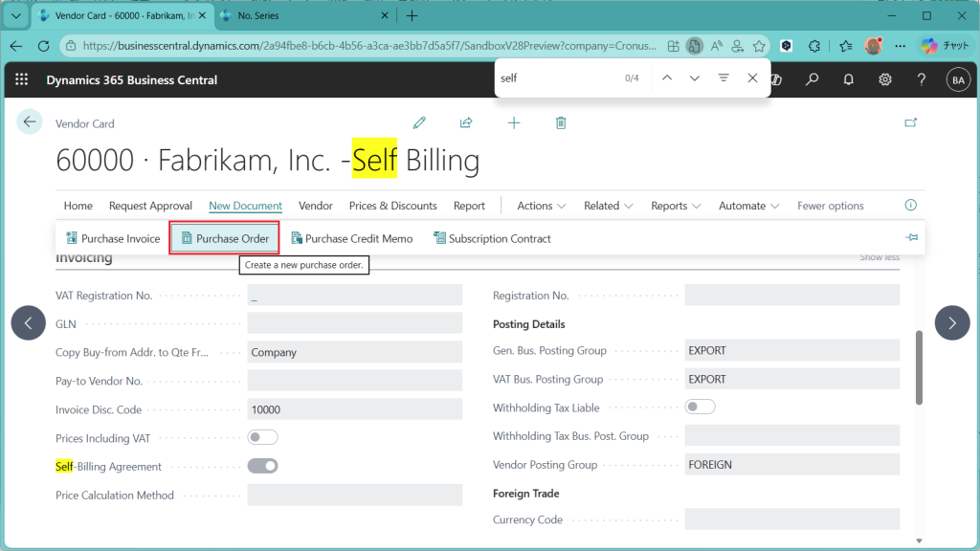
Task: Click the share icon in card header
Action: pyautogui.click(x=466, y=122)
